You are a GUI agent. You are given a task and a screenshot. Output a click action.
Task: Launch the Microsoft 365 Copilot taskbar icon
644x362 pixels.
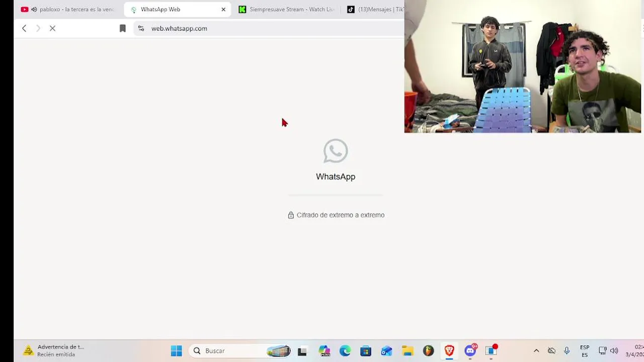[x=324, y=351]
